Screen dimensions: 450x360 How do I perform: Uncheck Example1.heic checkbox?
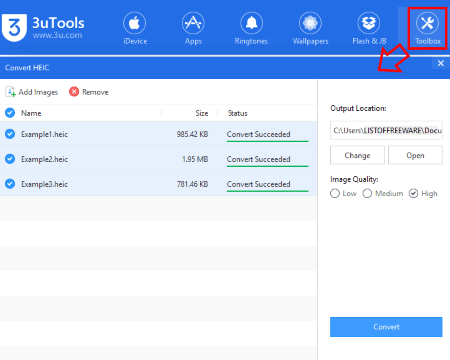(x=10, y=134)
